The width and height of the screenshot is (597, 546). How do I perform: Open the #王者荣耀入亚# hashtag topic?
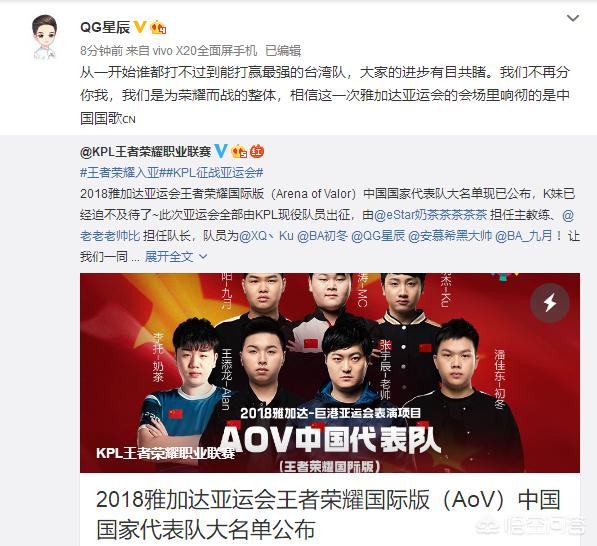pos(122,173)
